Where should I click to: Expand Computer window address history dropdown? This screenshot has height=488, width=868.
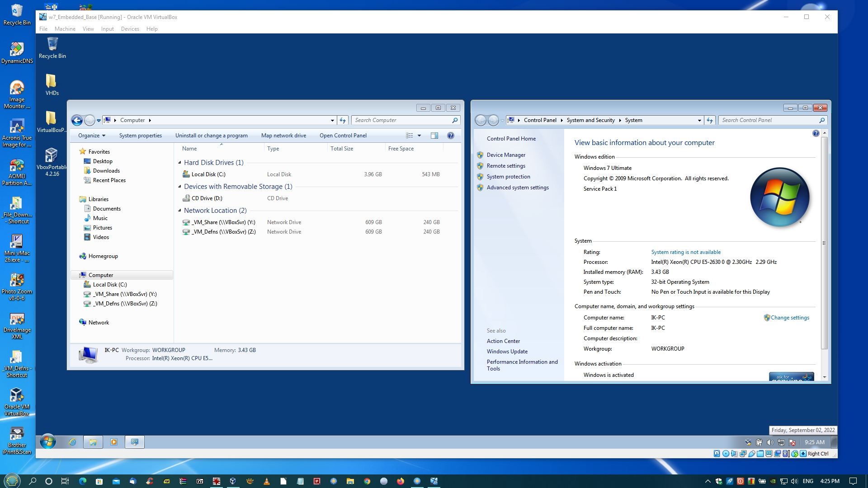coord(332,120)
